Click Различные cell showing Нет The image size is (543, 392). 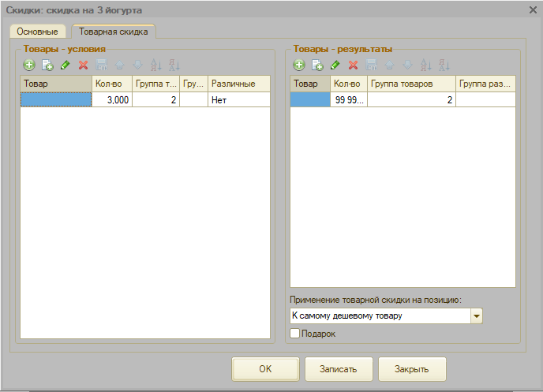[x=238, y=100]
